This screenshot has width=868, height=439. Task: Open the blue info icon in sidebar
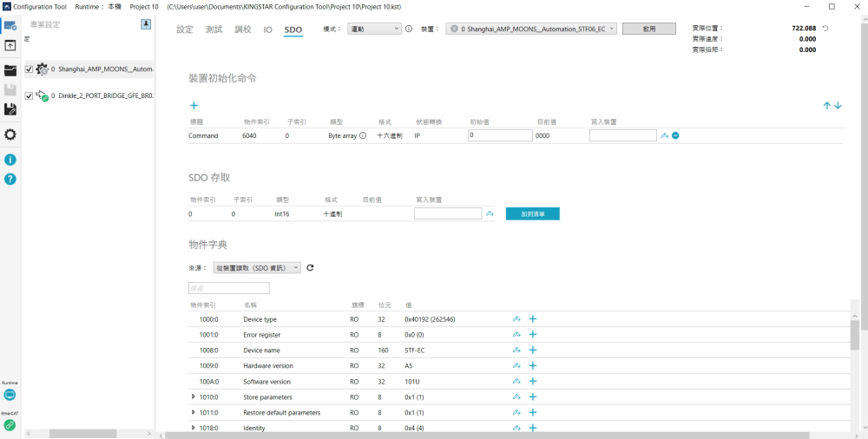(x=10, y=160)
